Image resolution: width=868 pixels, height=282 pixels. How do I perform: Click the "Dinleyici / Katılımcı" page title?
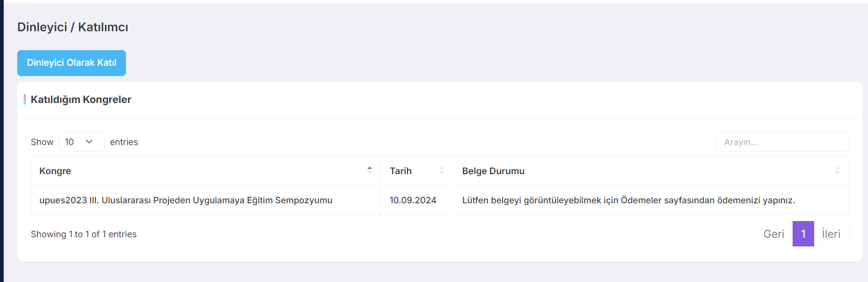click(73, 27)
